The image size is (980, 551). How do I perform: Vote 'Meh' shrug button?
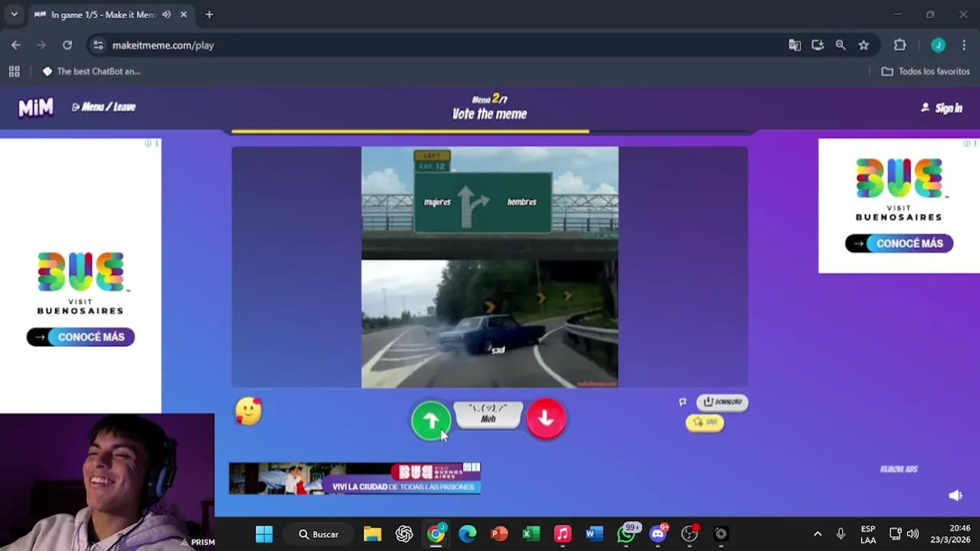point(488,414)
